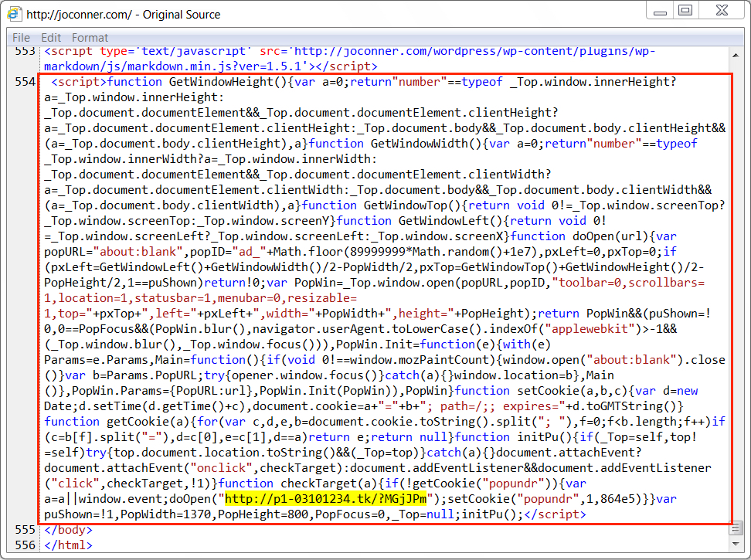Click the scrollbar down arrow
Screen dimensions: 751x560
[736, 544]
